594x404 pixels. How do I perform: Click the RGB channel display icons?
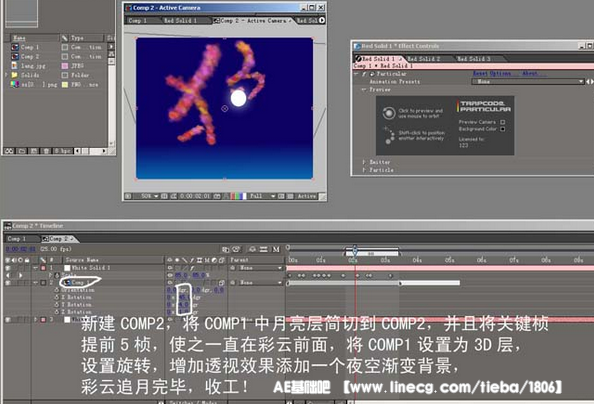239,196
